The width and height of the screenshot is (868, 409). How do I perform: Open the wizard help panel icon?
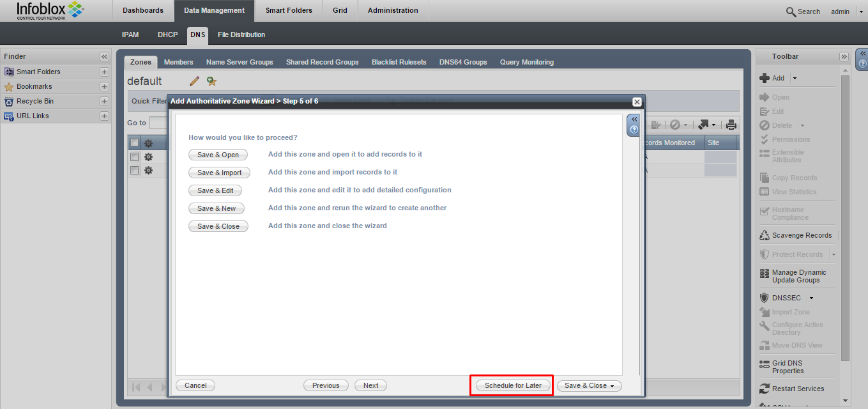coord(634,130)
